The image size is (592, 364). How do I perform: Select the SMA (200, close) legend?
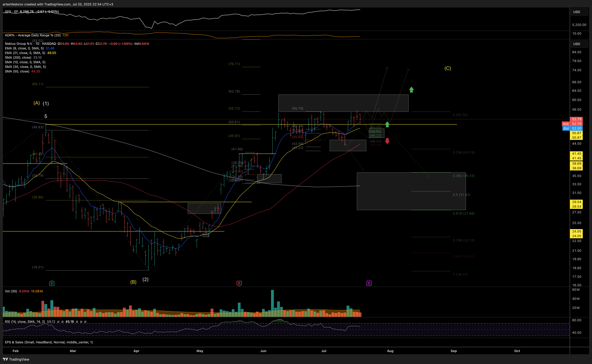18,57
